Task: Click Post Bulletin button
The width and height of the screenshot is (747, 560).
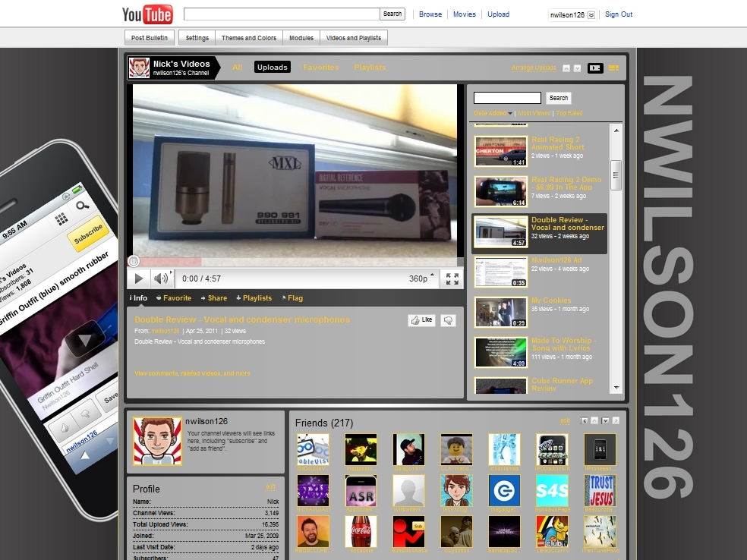Action: pyautogui.click(x=150, y=38)
